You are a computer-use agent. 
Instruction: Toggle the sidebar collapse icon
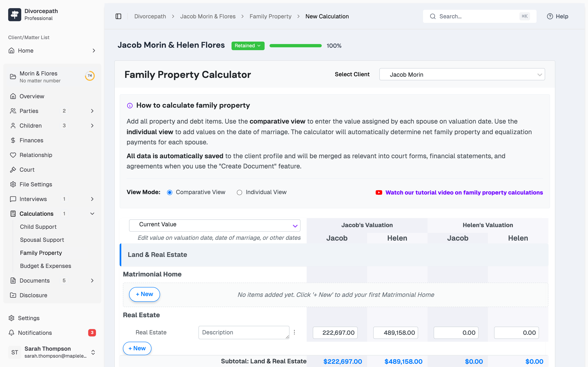pos(118,16)
